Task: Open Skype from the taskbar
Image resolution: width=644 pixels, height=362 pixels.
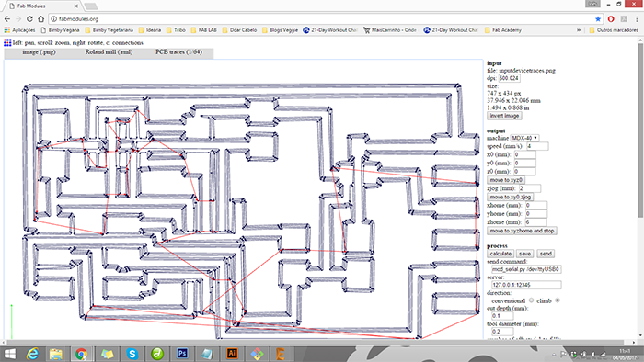Action: tap(132, 354)
